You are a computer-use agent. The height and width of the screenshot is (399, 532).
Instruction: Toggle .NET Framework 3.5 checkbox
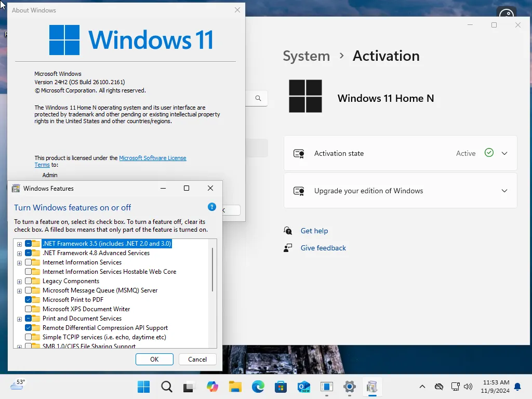click(28, 243)
